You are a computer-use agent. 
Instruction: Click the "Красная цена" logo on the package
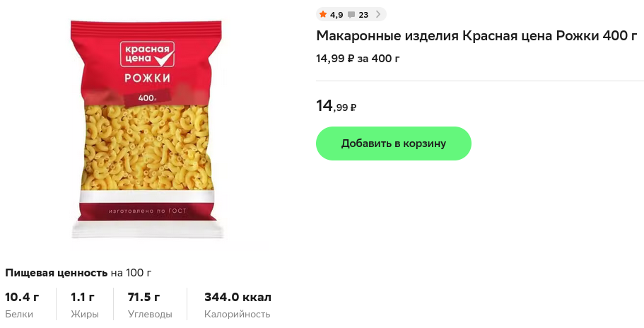pyautogui.click(x=146, y=54)
